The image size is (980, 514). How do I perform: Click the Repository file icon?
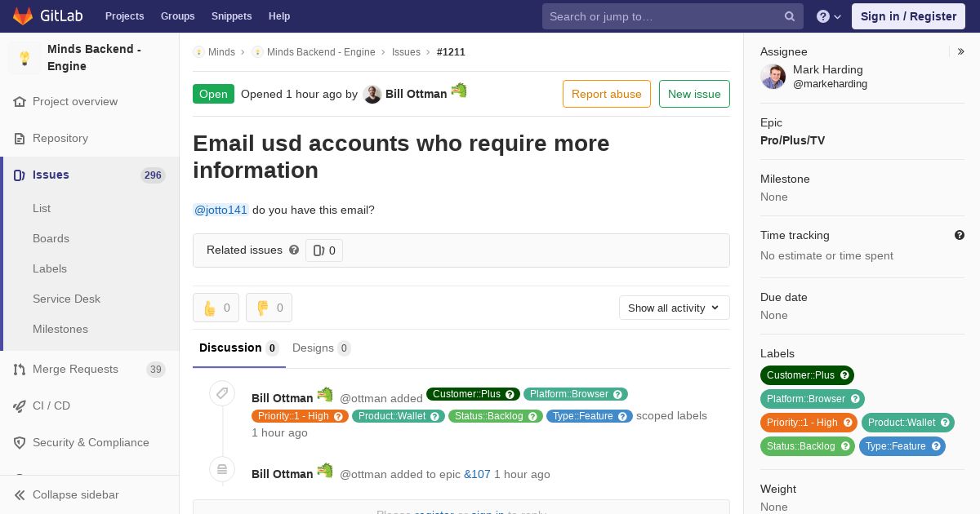coord(20,139)
